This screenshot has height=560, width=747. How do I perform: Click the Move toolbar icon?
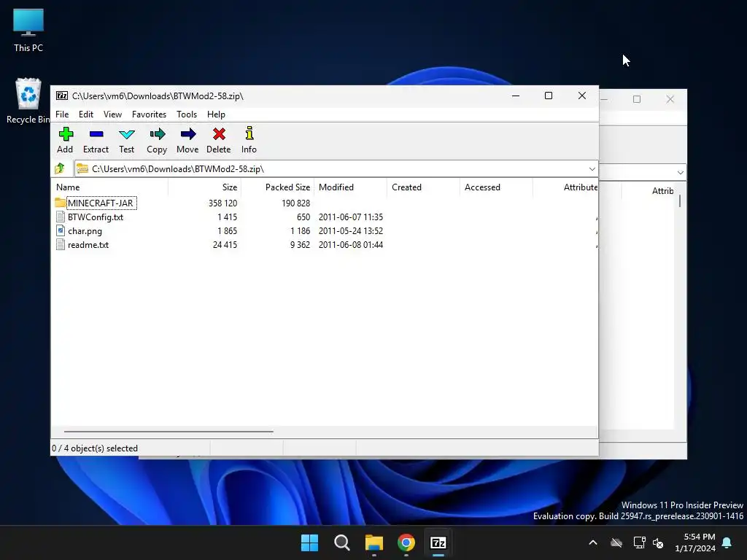point(187,134)
